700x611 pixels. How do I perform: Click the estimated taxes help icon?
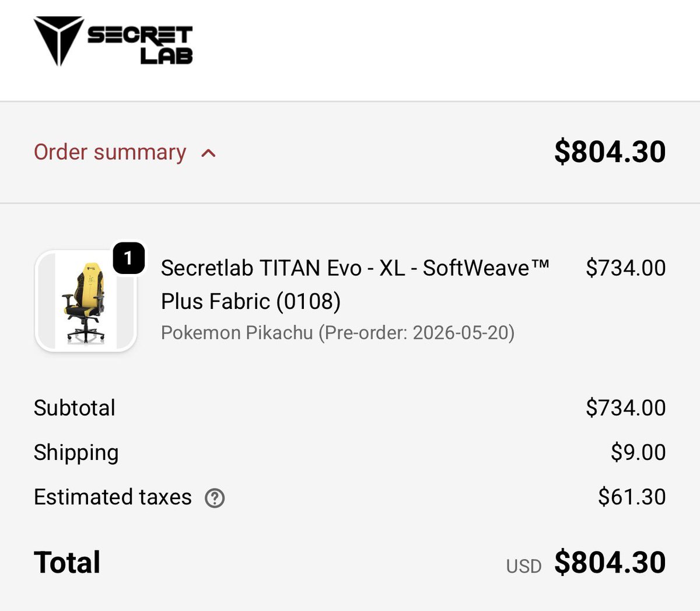pyautogui.click(x=215, y=498)
